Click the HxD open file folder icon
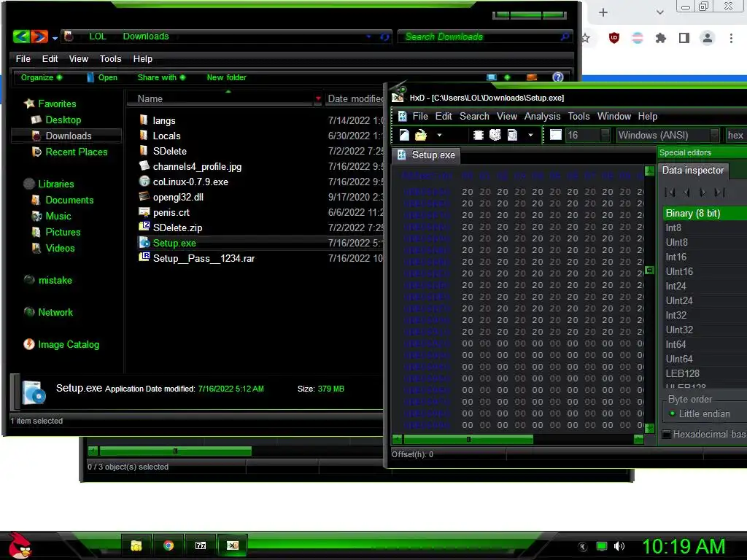The image size is (747, 560). coord(421,135)
